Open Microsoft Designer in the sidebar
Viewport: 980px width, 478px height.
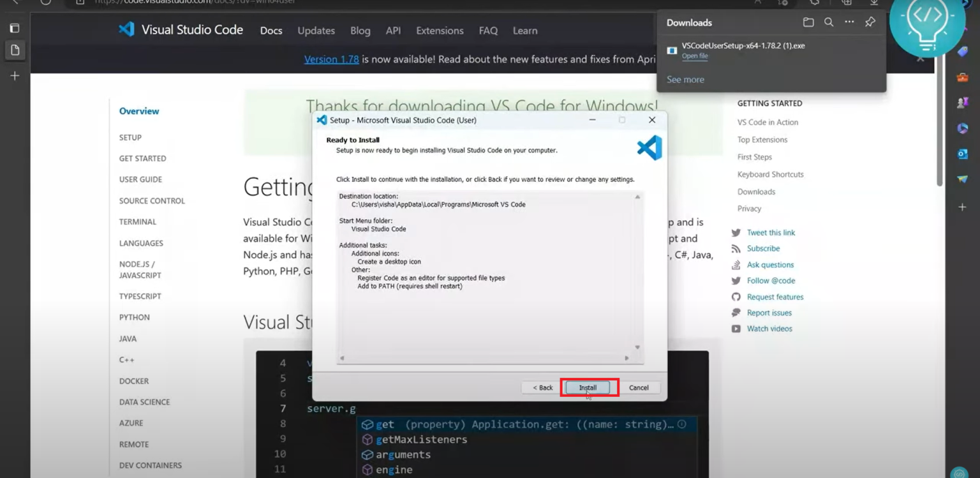click(x=962, y=128)
